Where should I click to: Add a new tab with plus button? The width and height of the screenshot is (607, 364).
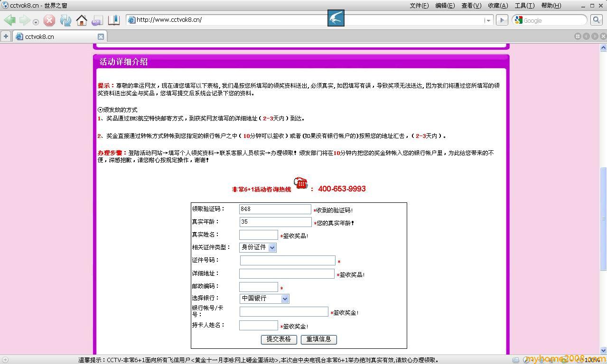click(x=6, y=36)
